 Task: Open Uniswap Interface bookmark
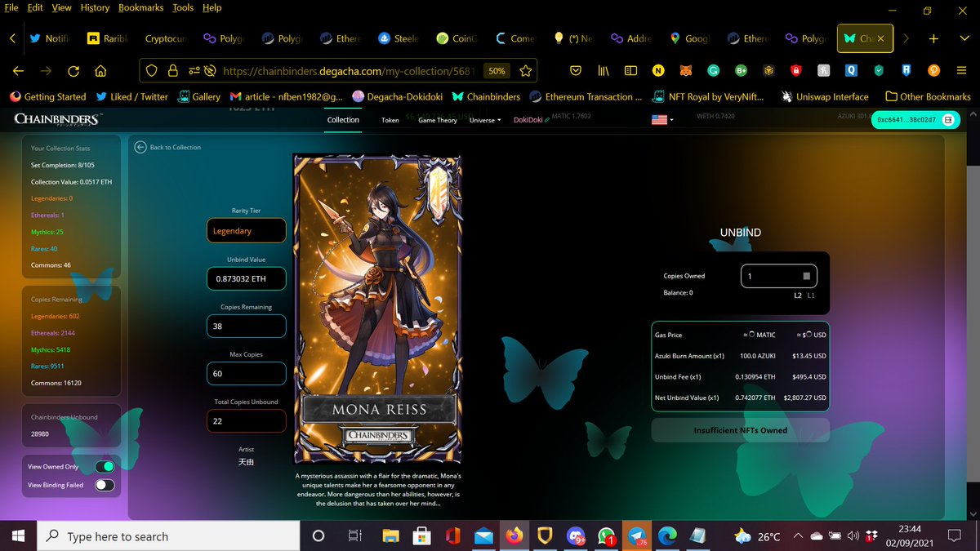point(825,96)
